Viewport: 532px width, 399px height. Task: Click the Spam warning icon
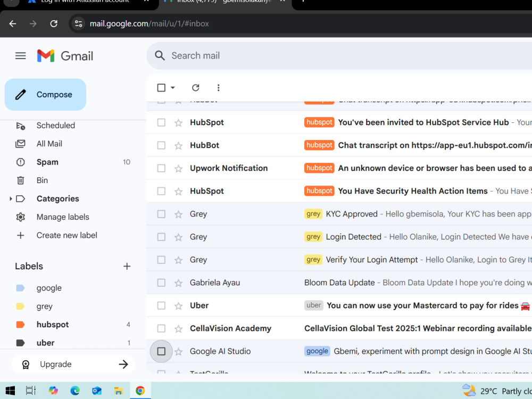coord(20,162)
